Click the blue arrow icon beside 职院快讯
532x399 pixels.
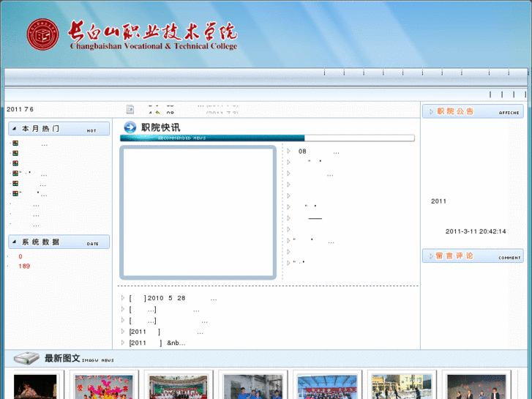(130, 127)
